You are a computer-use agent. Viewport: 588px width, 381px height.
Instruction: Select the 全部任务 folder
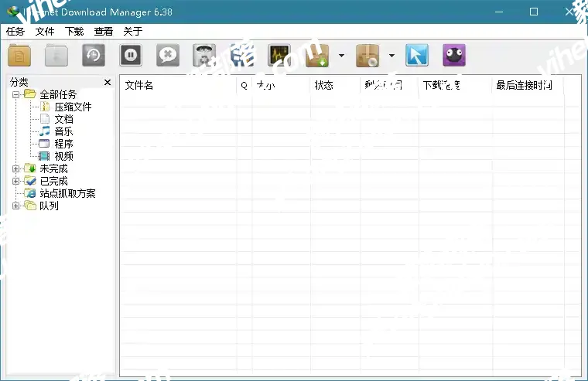coord(58,94)
